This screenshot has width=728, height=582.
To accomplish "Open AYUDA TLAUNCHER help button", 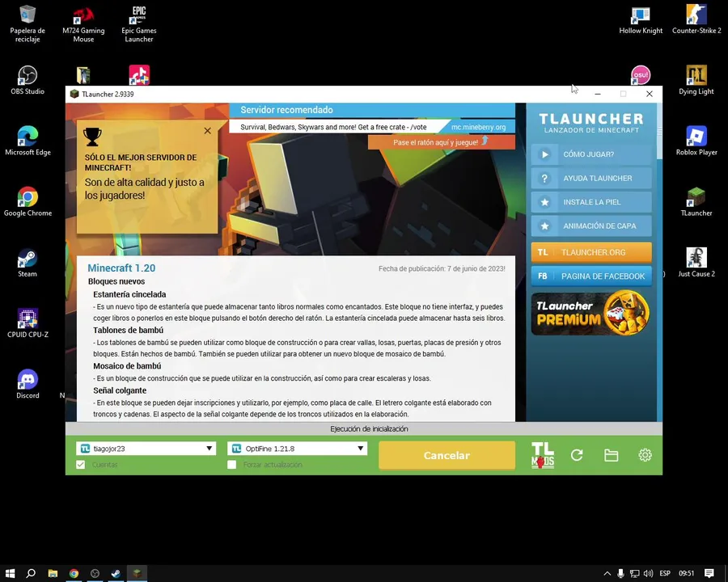I will 591,178.
